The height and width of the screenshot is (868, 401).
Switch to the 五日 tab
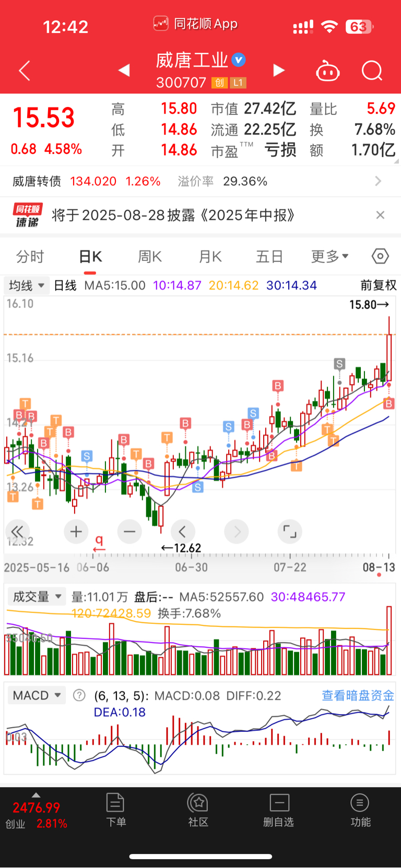tap(269, 256)
